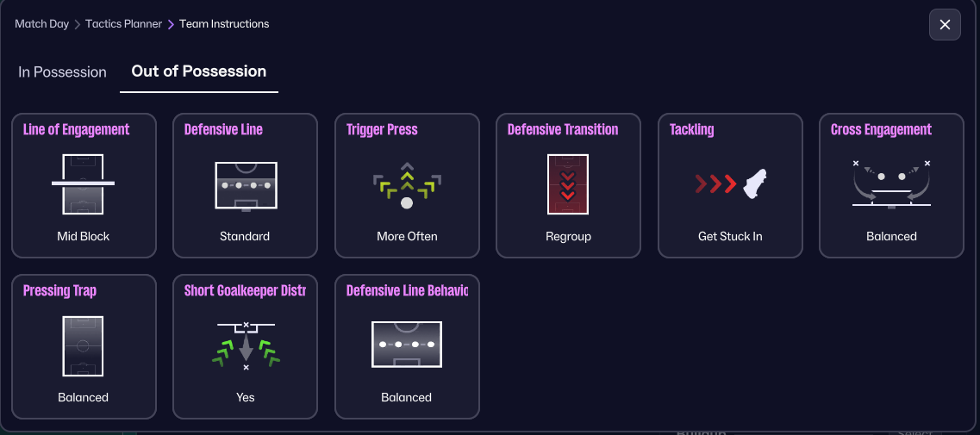Click the Defensive Line Behaviour icon
Screen dimensions: 980x435
pos(406,345)
